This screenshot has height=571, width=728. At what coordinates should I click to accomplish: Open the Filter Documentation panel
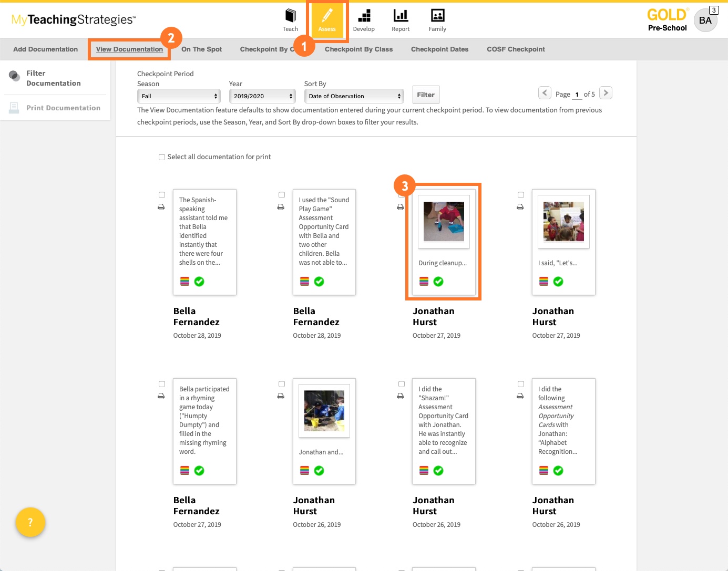pos(53,77)
